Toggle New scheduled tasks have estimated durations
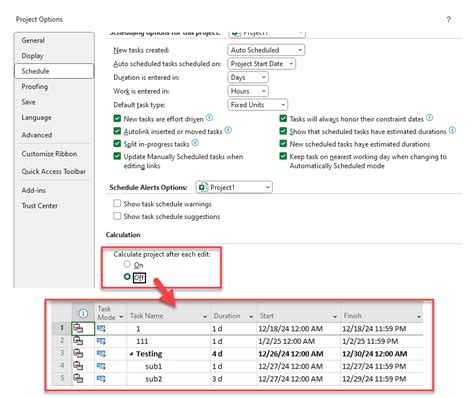Image resolution: width=474 pixels, height=398 pixels. [283, 144]
